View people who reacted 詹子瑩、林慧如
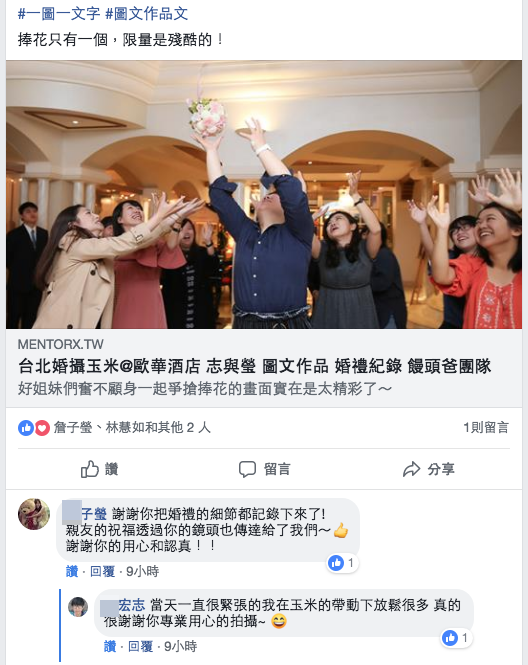 pos(132,428)
